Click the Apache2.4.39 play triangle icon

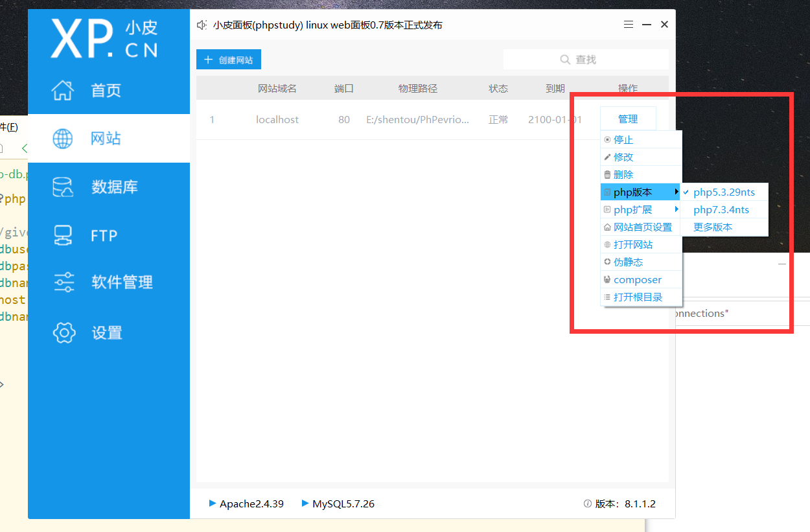tap(213, 503)
